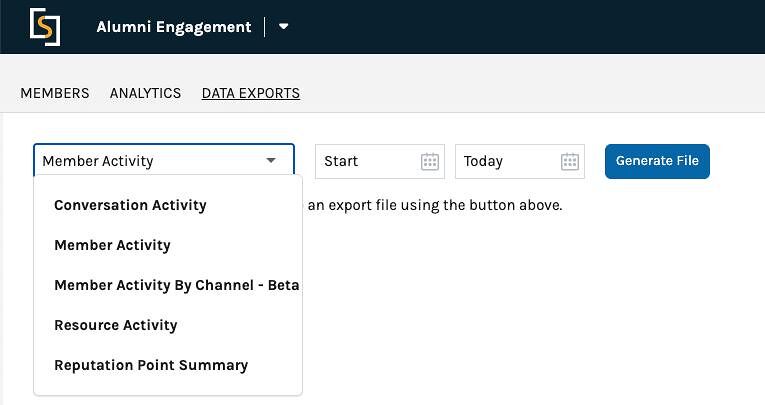Click the Generate File button
The height and width of the screenshot is (405, 765).
point(657,161)
